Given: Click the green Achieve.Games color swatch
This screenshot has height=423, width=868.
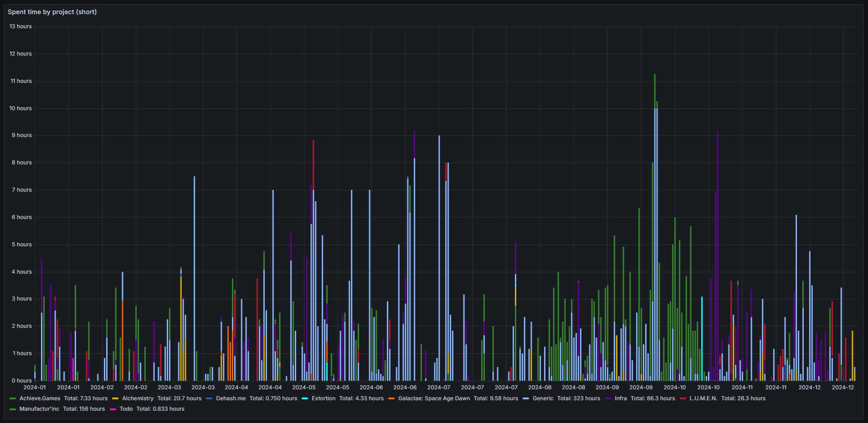Looking at the screenshot, I should (13, 398).
